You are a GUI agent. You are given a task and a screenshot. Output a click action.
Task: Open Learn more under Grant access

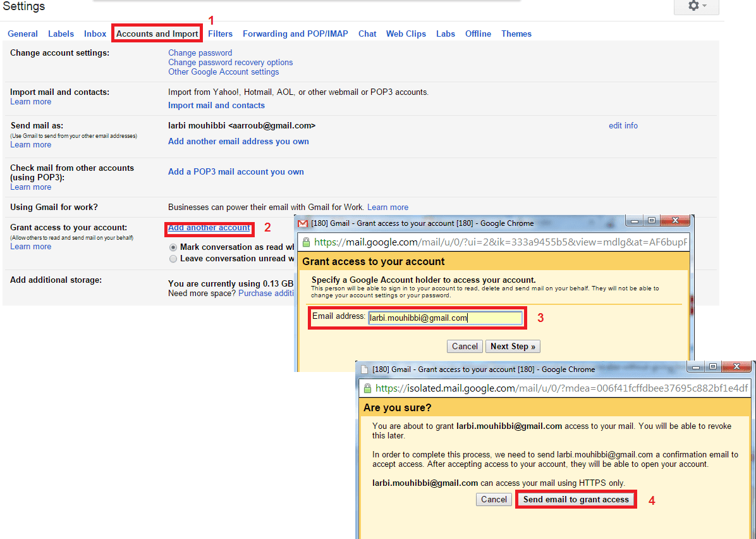click(30, 247)
